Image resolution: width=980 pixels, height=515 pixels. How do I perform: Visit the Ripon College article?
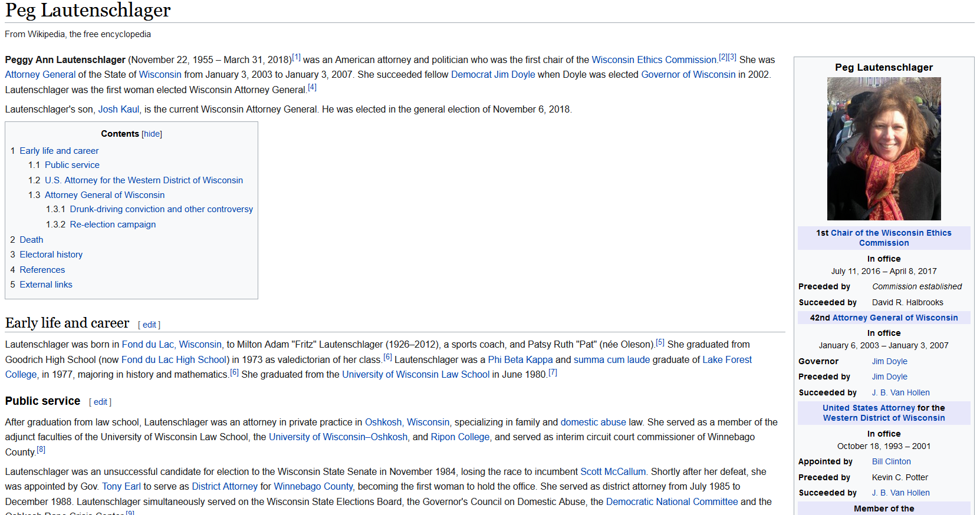pos(460,437)
